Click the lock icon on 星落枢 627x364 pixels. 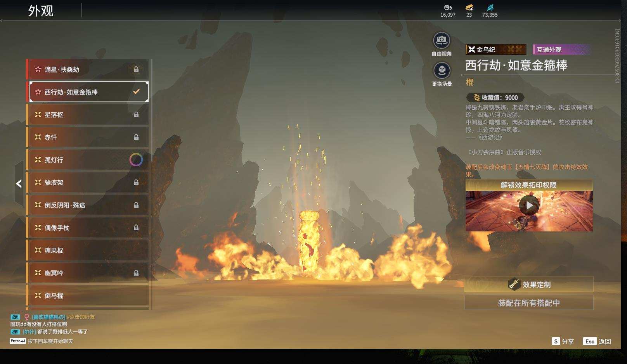click(x=136, y=114)
